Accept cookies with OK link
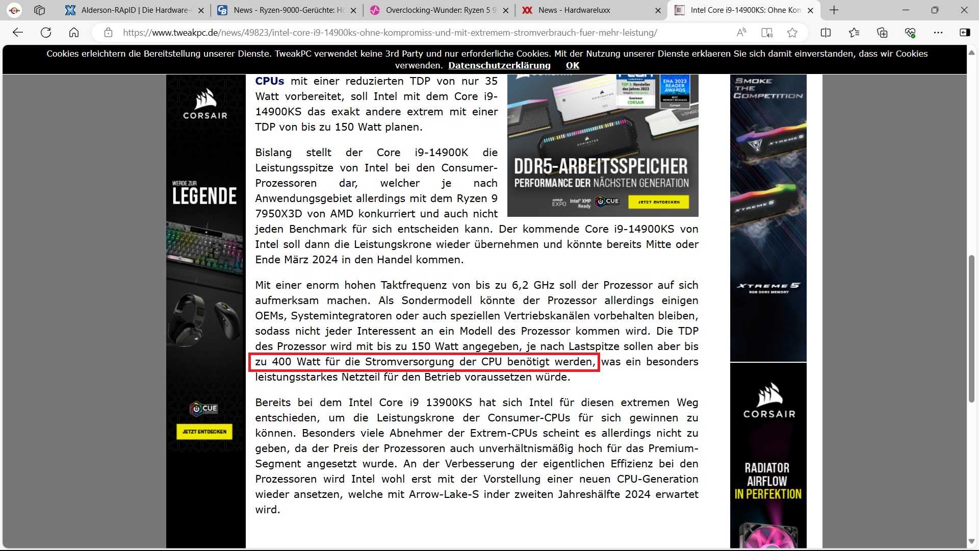The image size is (980, 551). (x=572, y=65)
